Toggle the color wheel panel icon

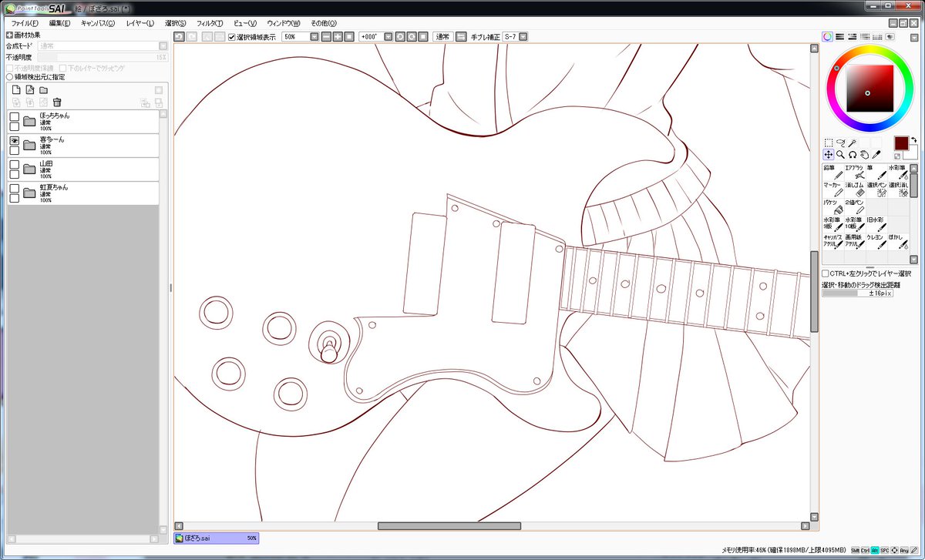click(827, 36)
